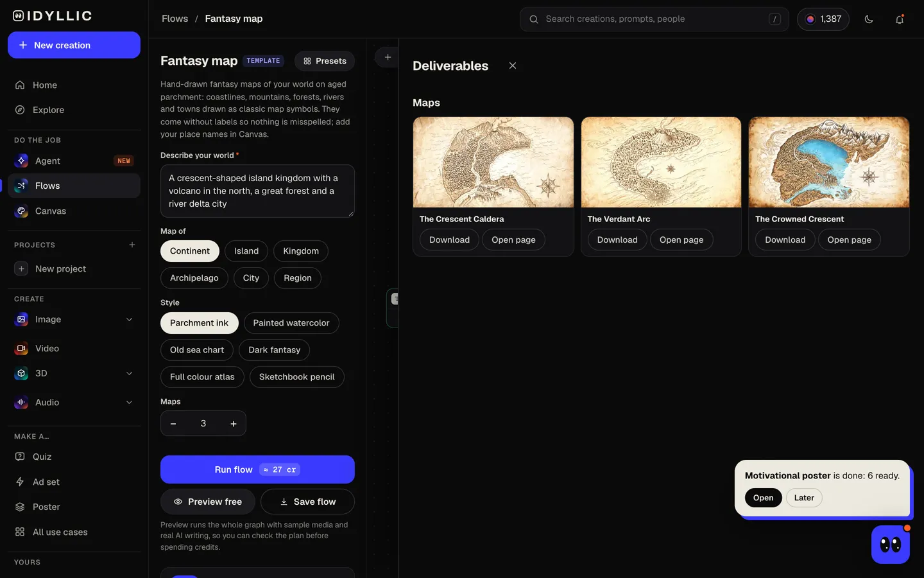The height and width of the screenshot is (578, 924).
Task: Open the Flows sidebar item
Action: pos(74,186)
